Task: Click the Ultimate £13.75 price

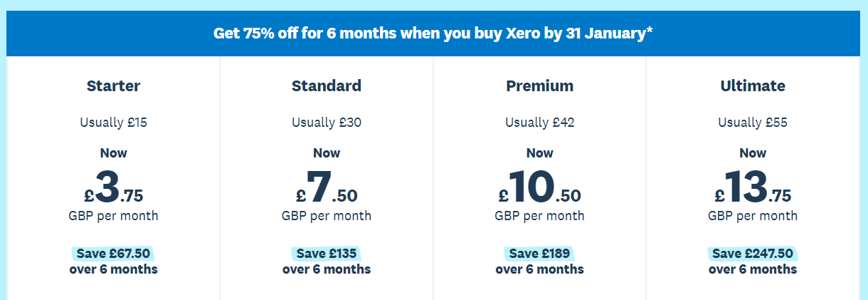Action: tap(753, 188)
